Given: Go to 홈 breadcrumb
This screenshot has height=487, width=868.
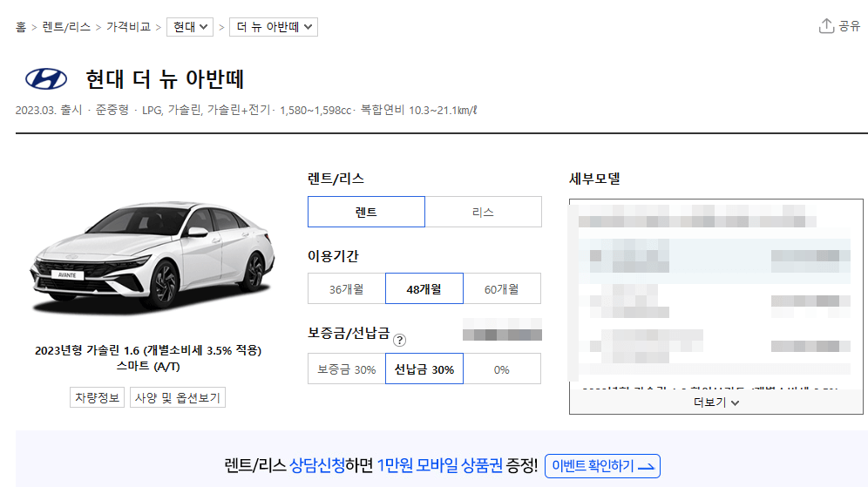Looking at the screenshot, I should [21, 26].
